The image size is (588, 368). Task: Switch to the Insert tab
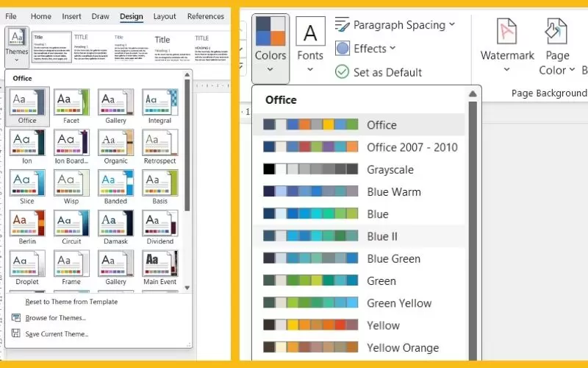71,16
